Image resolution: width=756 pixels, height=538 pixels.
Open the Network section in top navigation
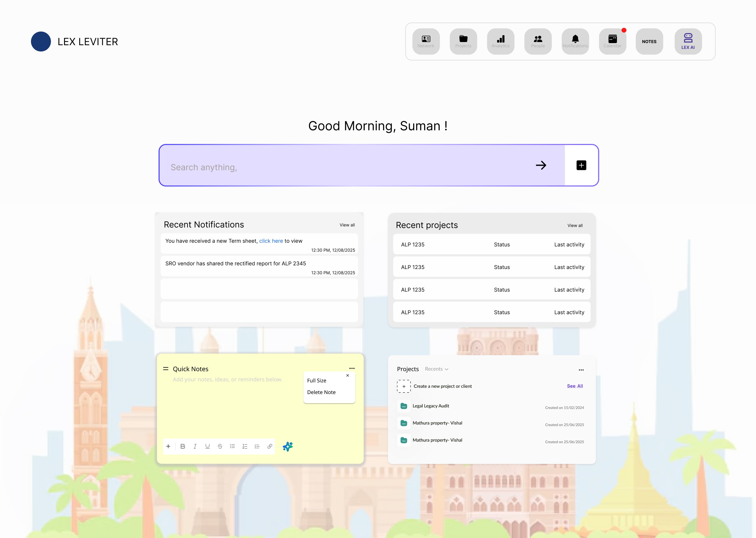pyautogui.click(x=426, y=42)
